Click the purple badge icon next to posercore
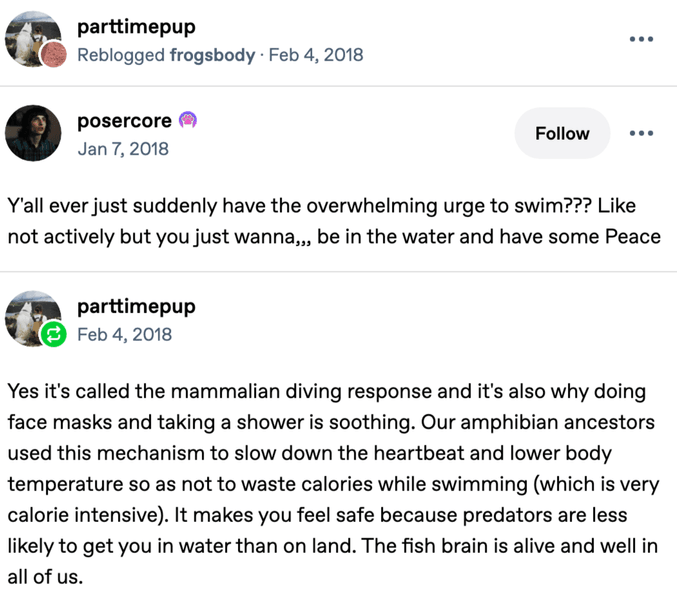Image resolution: width=677 pixels, height=600 pixels. 188,121
